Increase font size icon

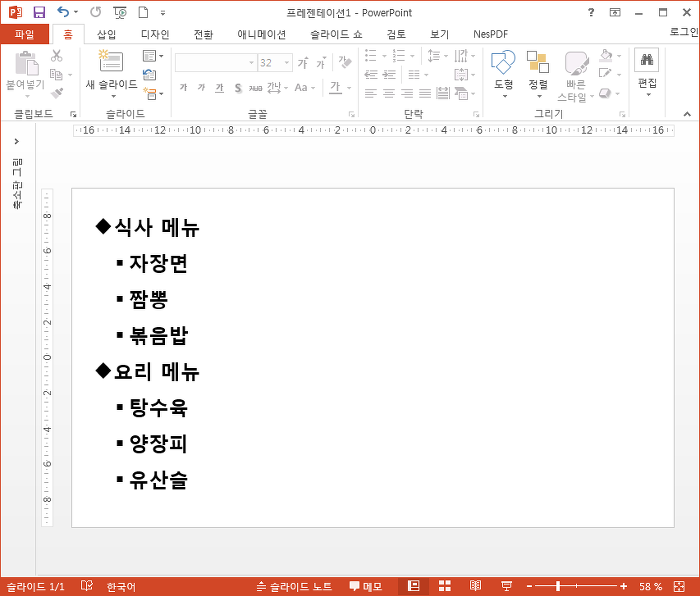coord(303,63)
